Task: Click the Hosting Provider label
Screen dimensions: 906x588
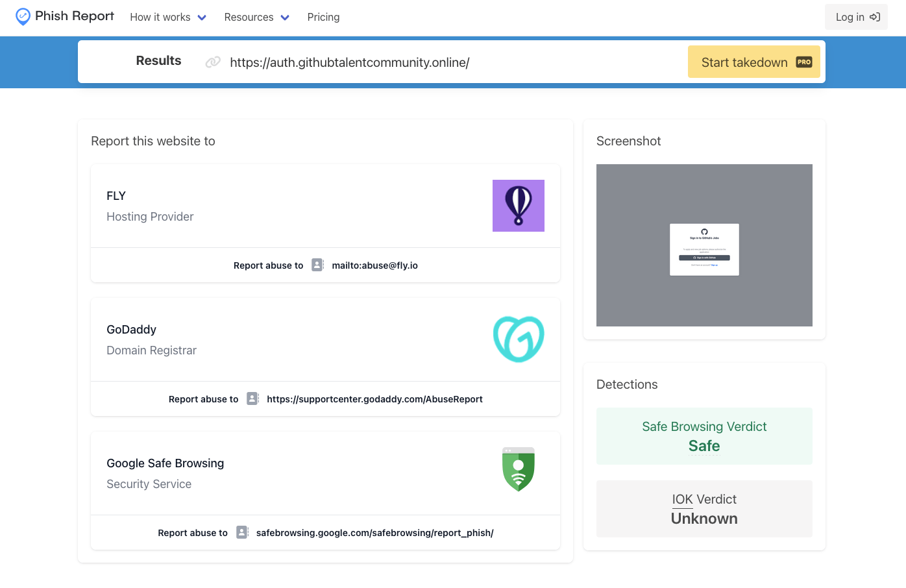Action: point(150,217)
